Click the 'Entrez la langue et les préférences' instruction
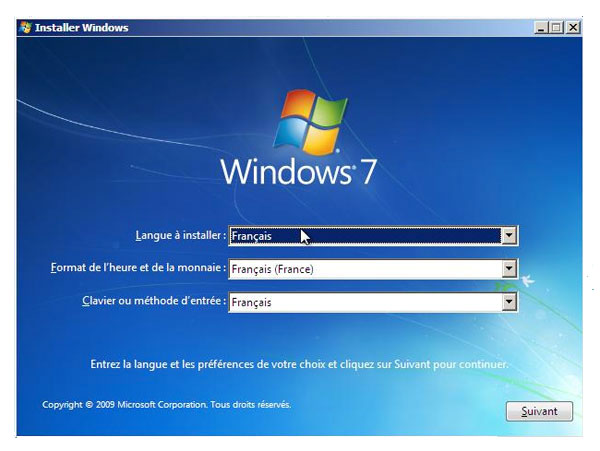 click(299, 364)
